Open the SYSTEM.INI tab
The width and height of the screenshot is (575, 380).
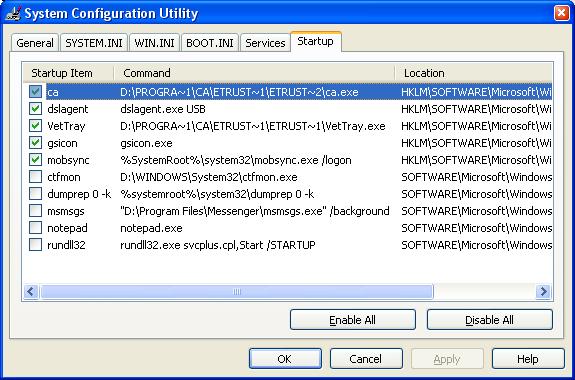pos(94,43)
